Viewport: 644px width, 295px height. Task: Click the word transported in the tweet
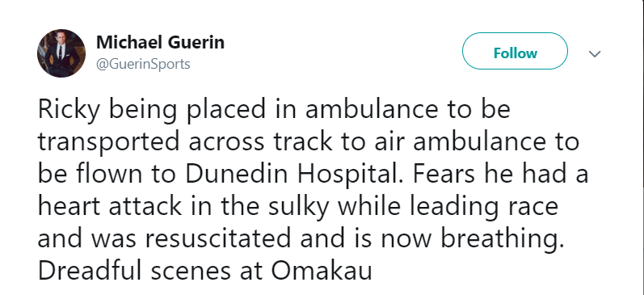pyautogui.click(x=108, y=143)
